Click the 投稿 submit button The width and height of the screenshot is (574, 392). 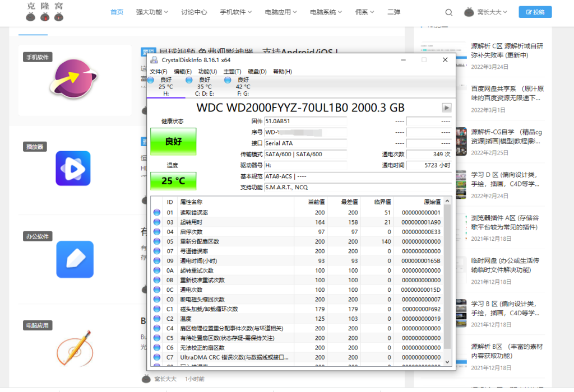coord(535,12)
